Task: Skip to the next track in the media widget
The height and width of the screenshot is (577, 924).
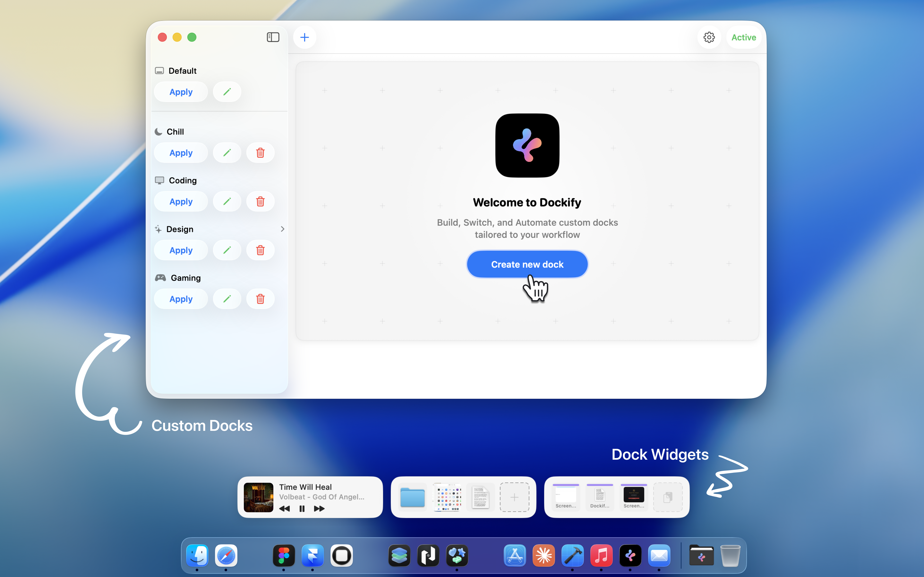Action: (319, 509)
